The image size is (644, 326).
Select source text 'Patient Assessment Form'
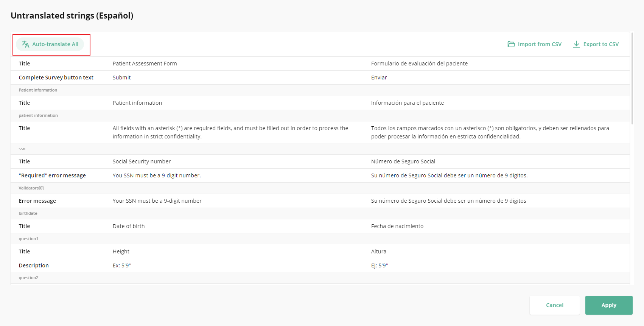(145, 64)
